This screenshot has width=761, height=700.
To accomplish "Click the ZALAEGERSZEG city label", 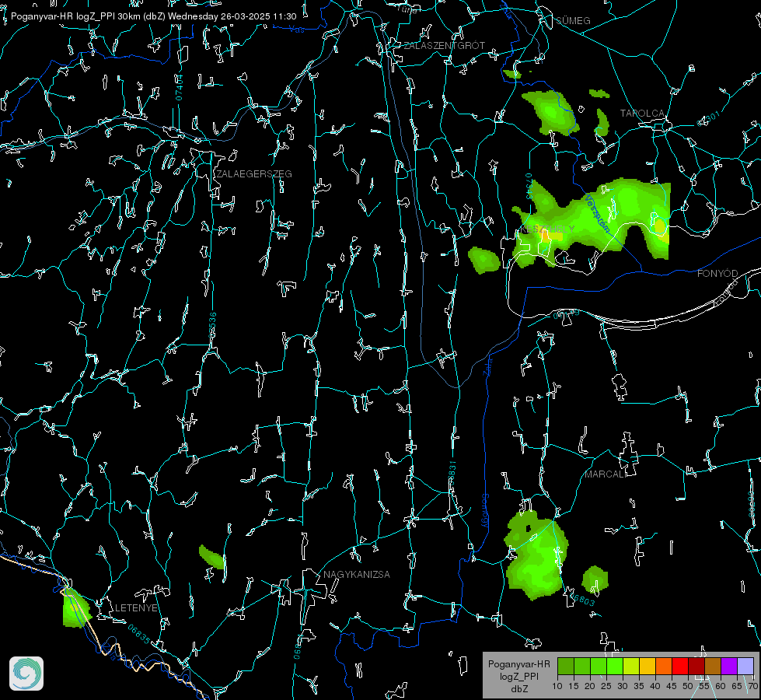I will click(254, 174).
